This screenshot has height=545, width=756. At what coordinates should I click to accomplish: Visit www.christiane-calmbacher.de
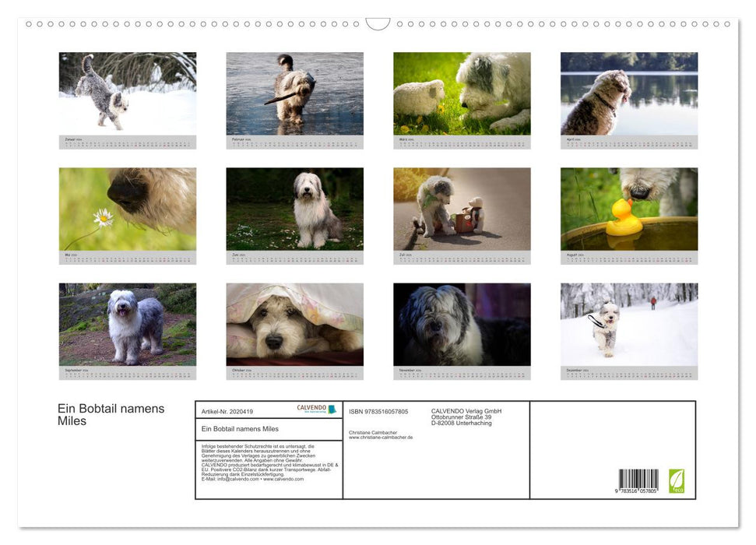click(x=381, y=437)
